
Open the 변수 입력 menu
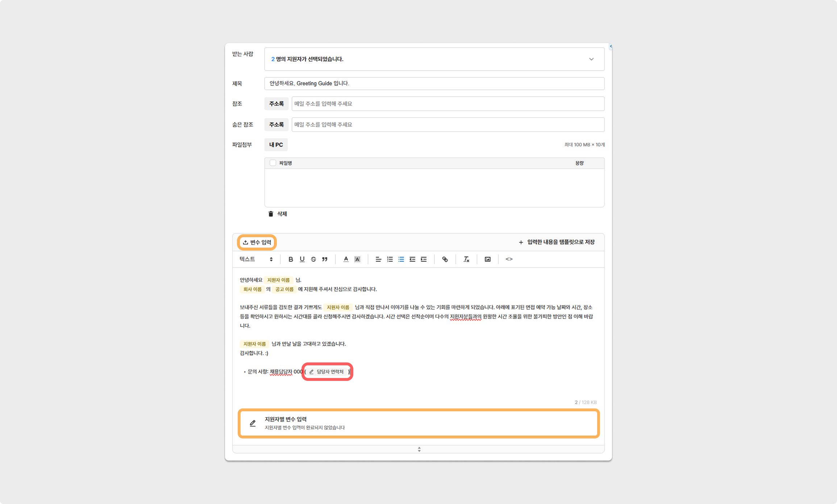click(257, 242)
